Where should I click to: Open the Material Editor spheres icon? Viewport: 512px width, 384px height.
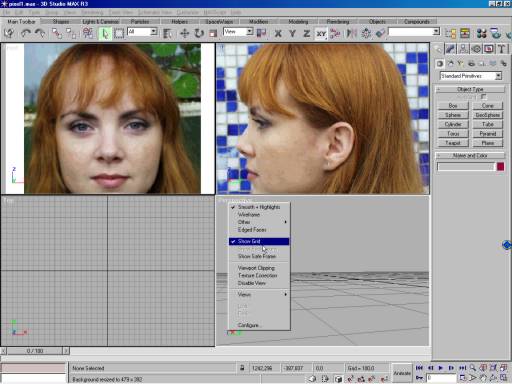(x=482, y=33)
